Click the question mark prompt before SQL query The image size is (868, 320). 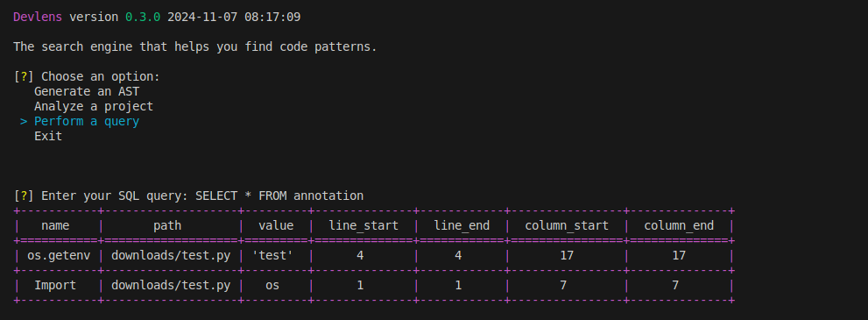point(24,196)
